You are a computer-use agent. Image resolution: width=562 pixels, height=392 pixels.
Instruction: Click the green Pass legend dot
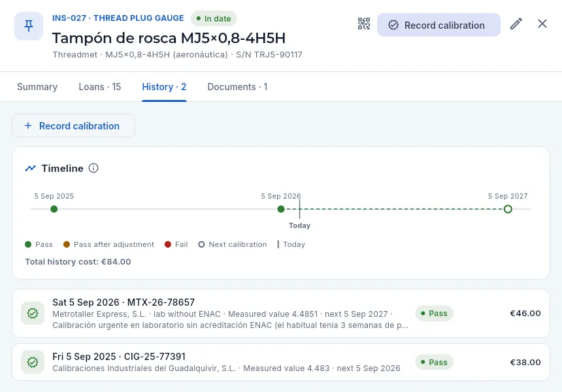tap(28, 244)
